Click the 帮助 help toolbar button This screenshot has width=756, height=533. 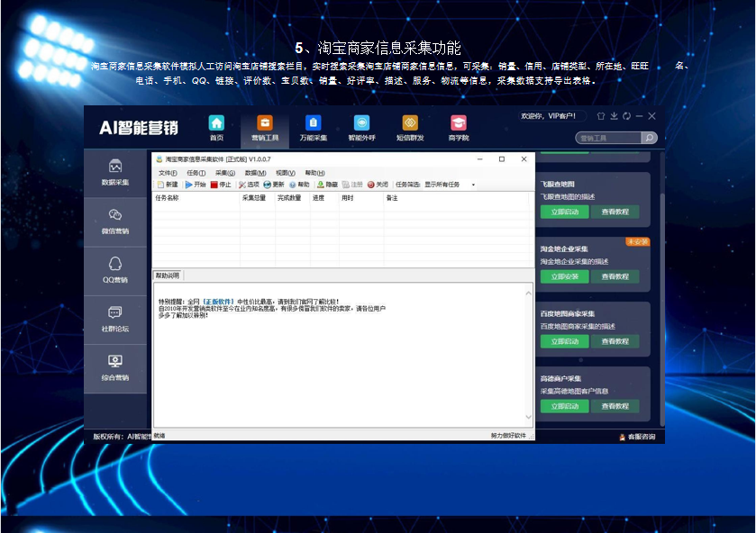(x=299, y=185)
